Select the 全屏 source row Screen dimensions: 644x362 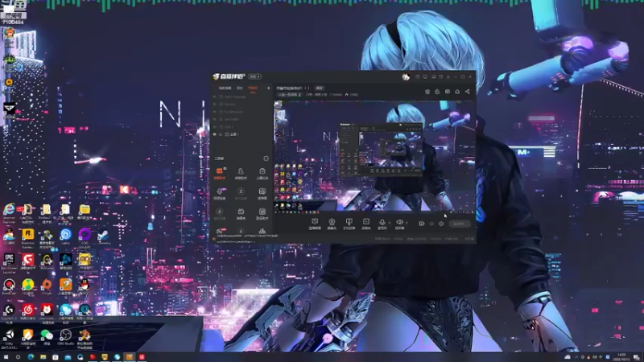tap(241, 134)
